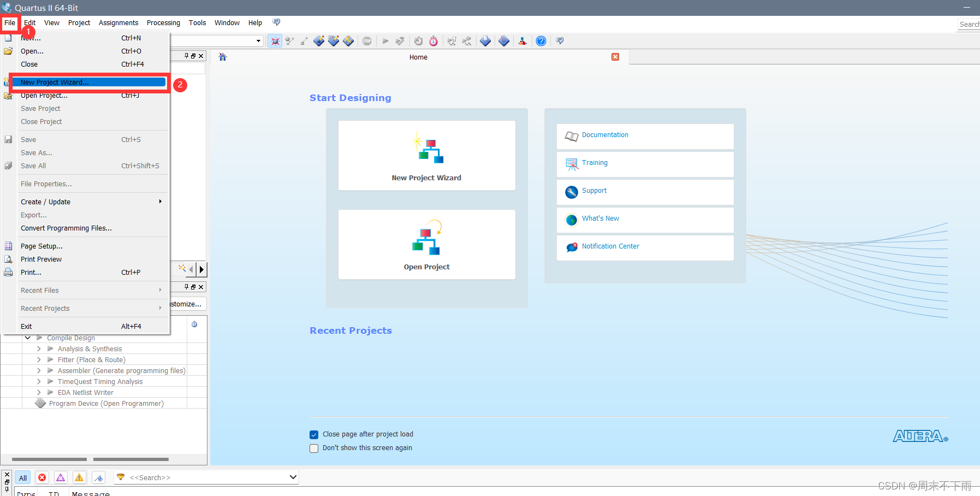Click the Customize button in Tasks panel
The image size is (980, 496).
pyautogui.click(x=188, y=304)
